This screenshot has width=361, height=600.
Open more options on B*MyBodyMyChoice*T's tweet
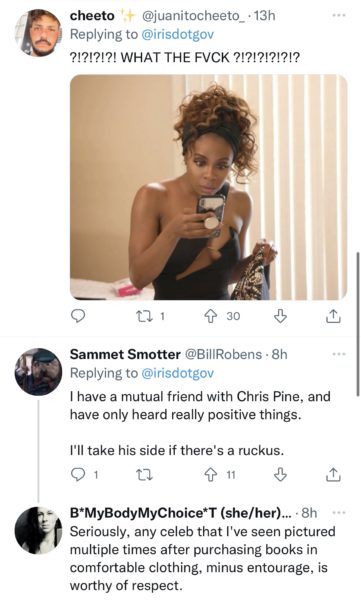339,513
